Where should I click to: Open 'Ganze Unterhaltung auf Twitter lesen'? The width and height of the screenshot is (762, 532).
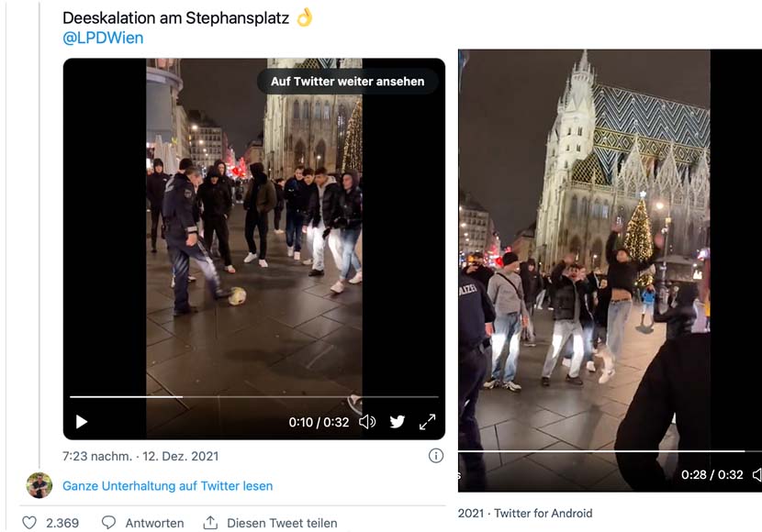(x=167, y=486)
